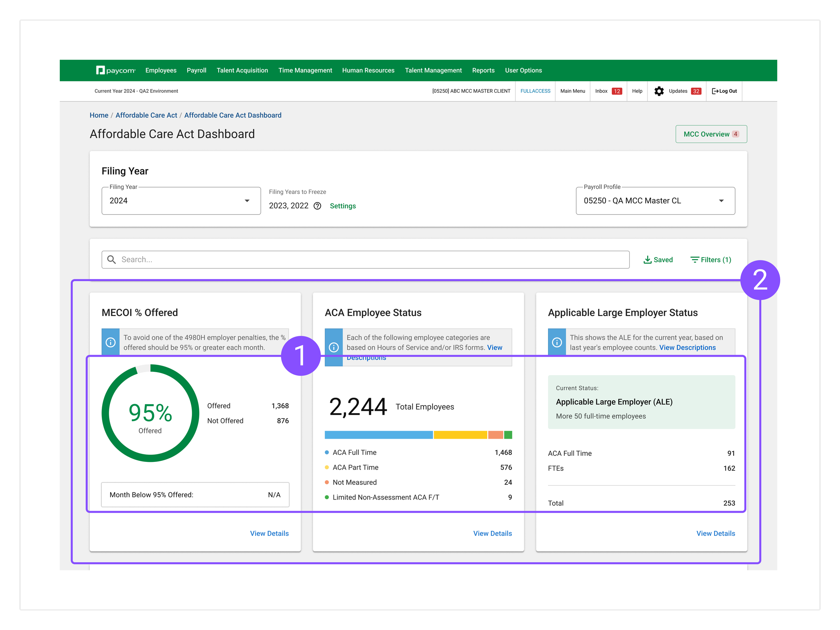Open the Filters (1) icon

[695, 260]
